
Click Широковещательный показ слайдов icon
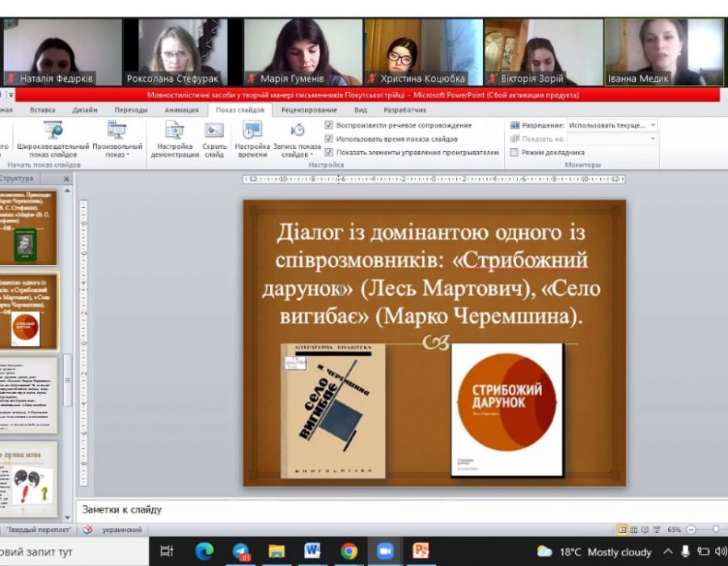pos(53,131)
